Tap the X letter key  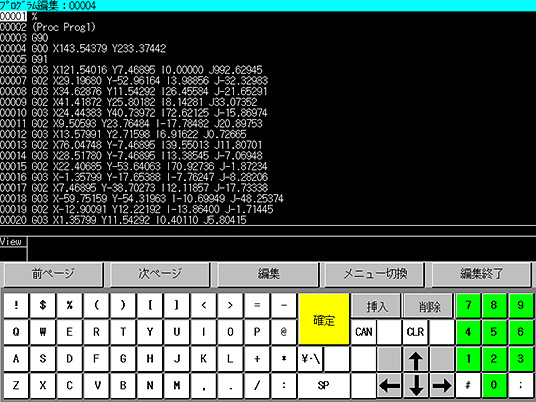[43, 386]
